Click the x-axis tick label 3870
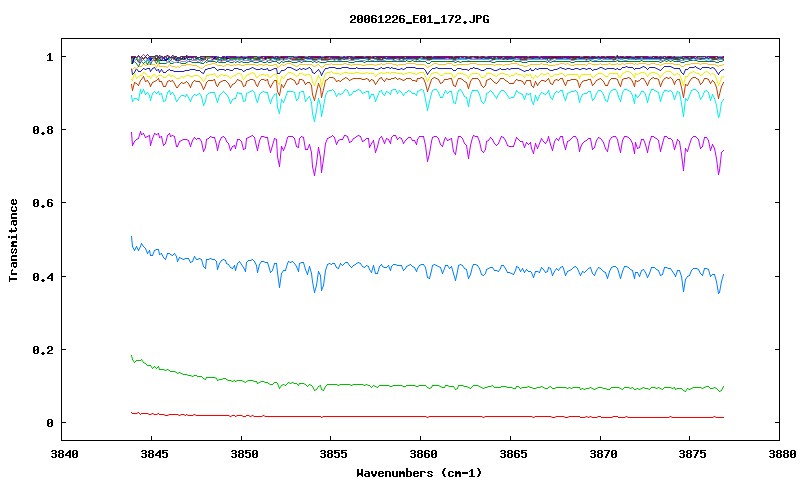Viewport: 800px width, 480px height. [x=601, y=454]
